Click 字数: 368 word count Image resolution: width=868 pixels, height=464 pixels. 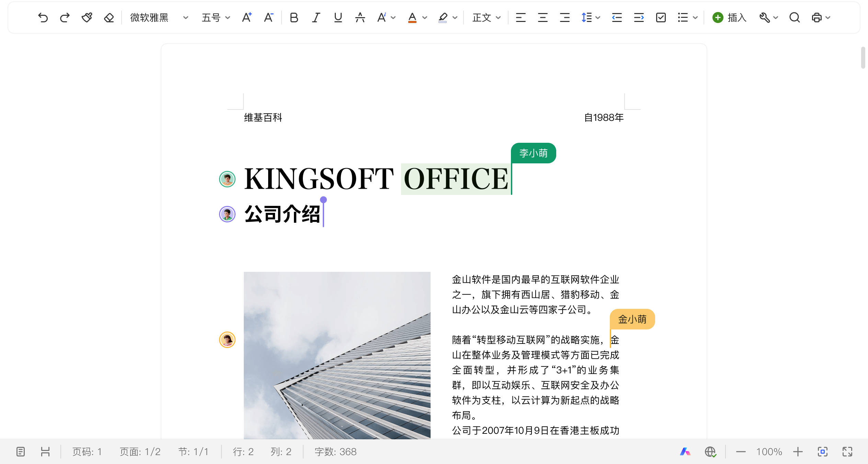(x=336, y=452)
